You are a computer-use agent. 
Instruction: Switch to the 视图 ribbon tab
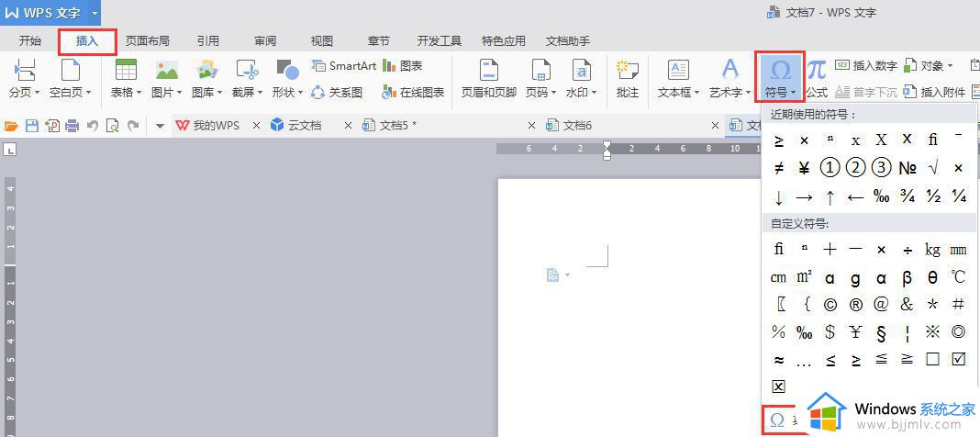322,41
